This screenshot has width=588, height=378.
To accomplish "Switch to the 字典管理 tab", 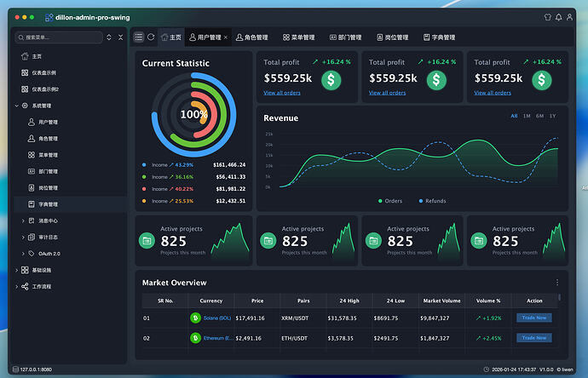I will [x=439, y=37].
